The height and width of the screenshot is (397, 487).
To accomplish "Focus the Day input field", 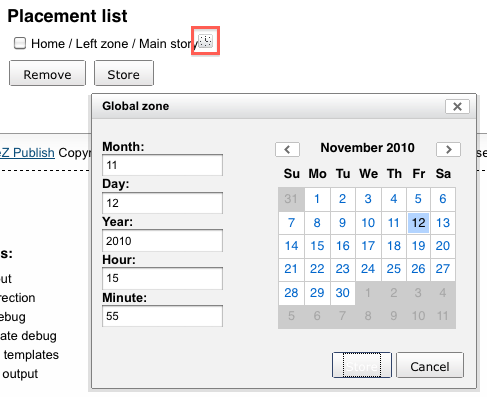I will [x=162, y=203].
